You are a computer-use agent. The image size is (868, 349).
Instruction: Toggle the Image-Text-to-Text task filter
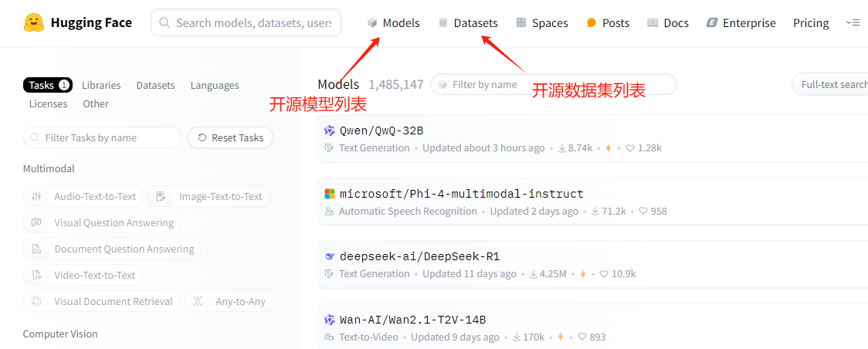coord(209,196)
